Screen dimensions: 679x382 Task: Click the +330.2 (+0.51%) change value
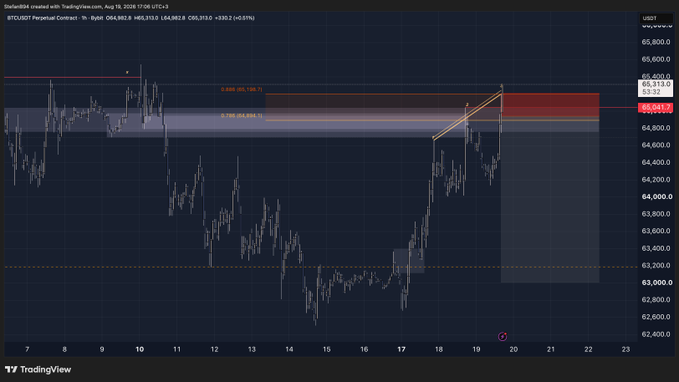click(235, 18)
